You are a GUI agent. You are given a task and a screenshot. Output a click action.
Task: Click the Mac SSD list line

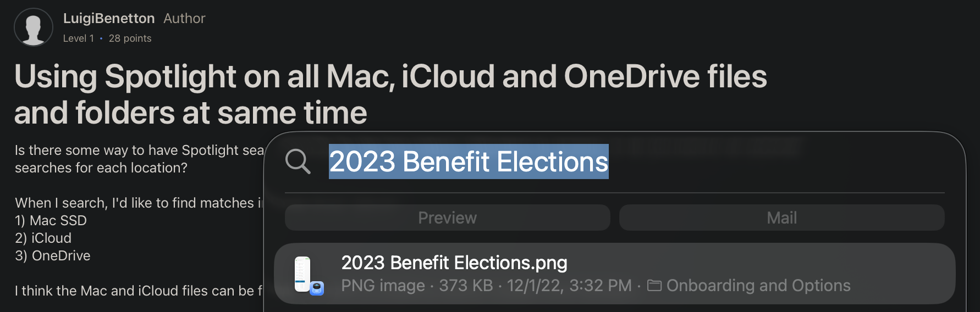(51, 221)
